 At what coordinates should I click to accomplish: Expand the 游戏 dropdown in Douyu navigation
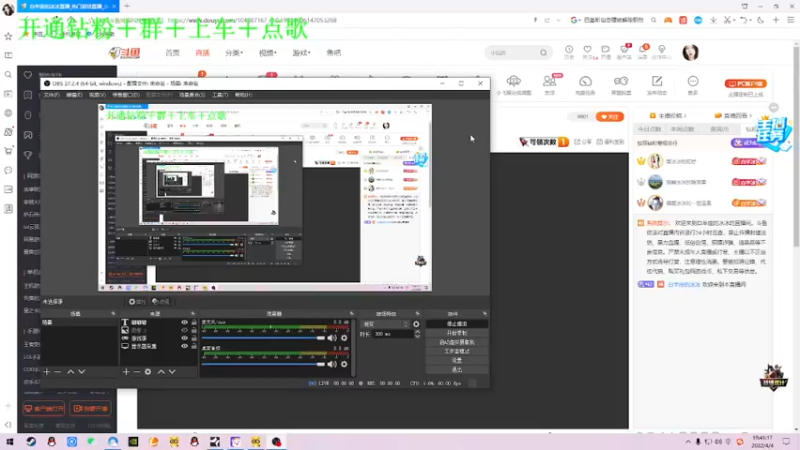301,53
